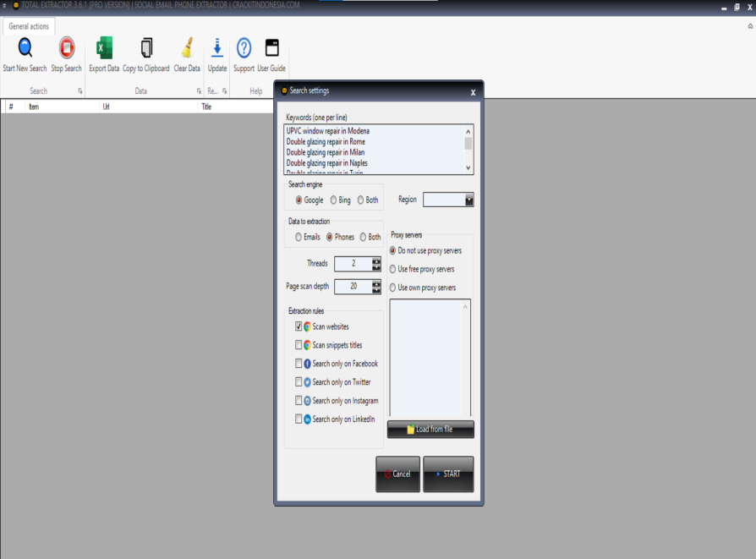Click the Clear Data broom icon
756x559 pixels.
(187, 47)
